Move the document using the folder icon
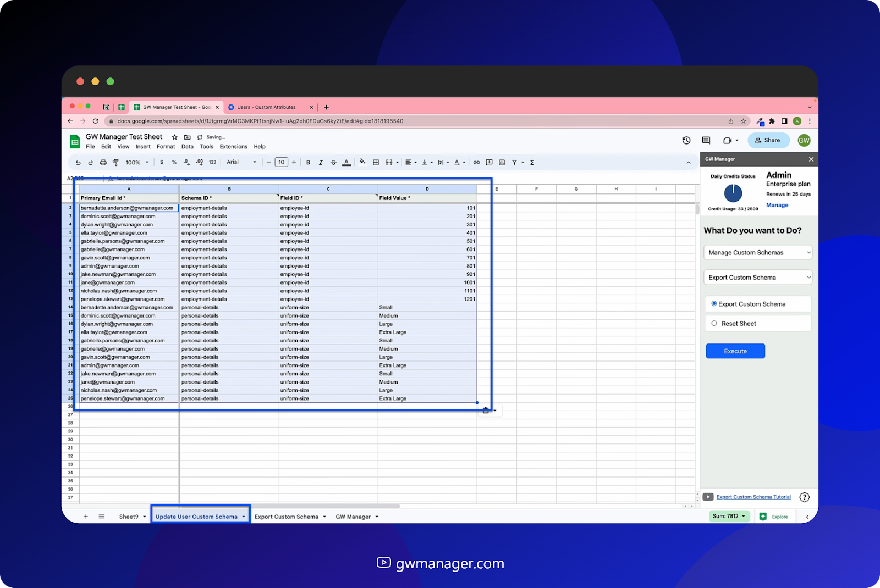The width and height of the screenshot is (880, 588). [187, 137]
